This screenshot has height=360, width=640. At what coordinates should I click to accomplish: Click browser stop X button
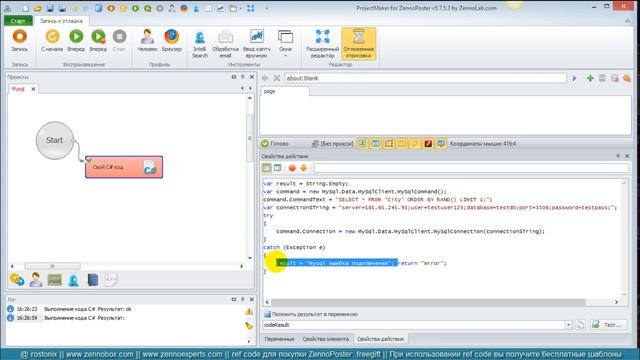(276, 78)
